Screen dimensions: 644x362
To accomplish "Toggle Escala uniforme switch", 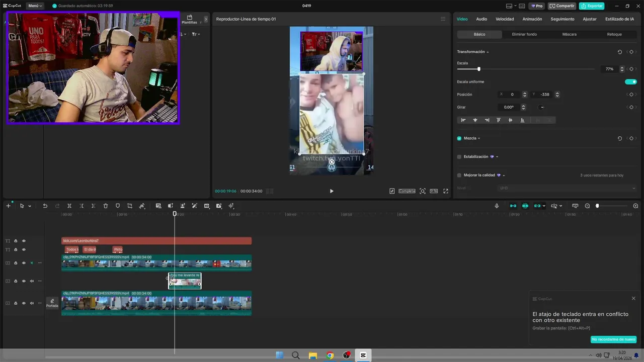I will (631, 81).
